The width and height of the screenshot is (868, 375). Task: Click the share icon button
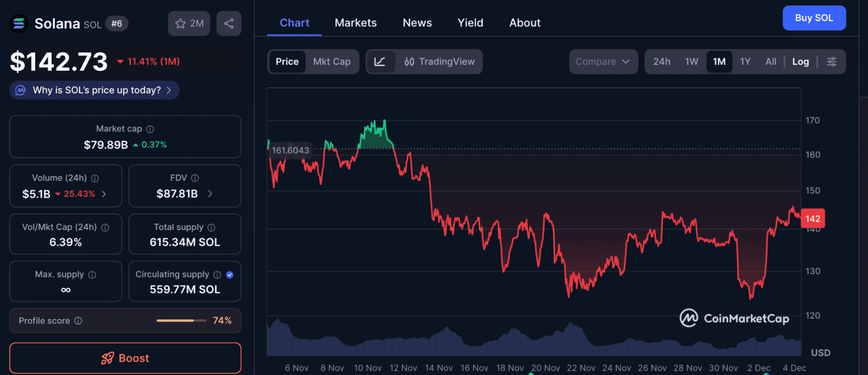click(229, 23)
